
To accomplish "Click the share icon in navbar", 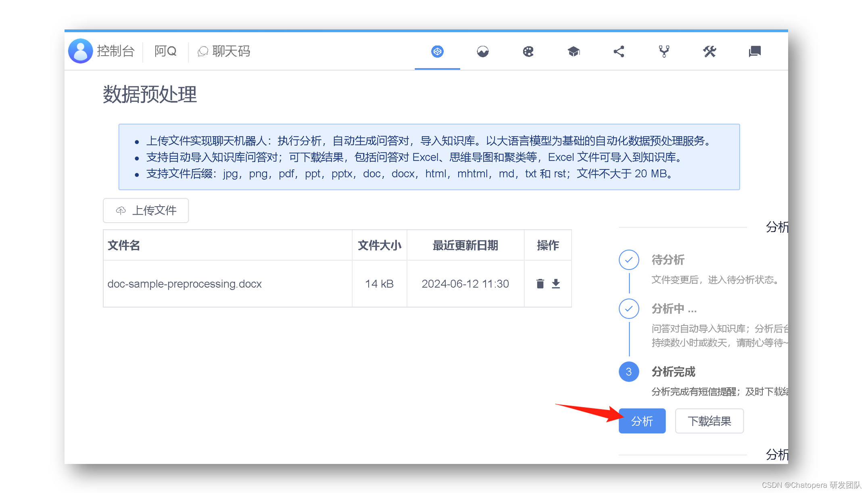I will coord(619,51).
